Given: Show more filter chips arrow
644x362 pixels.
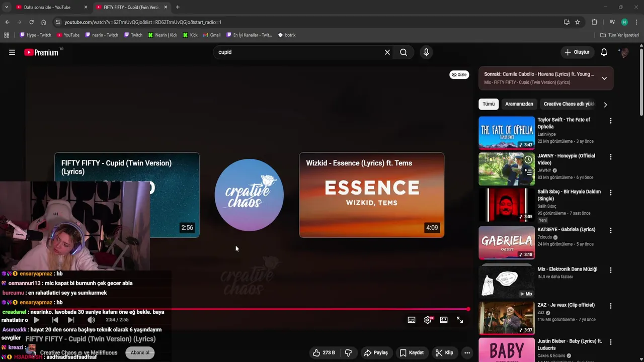Looking at the screenshot, I should click(605, 105).
